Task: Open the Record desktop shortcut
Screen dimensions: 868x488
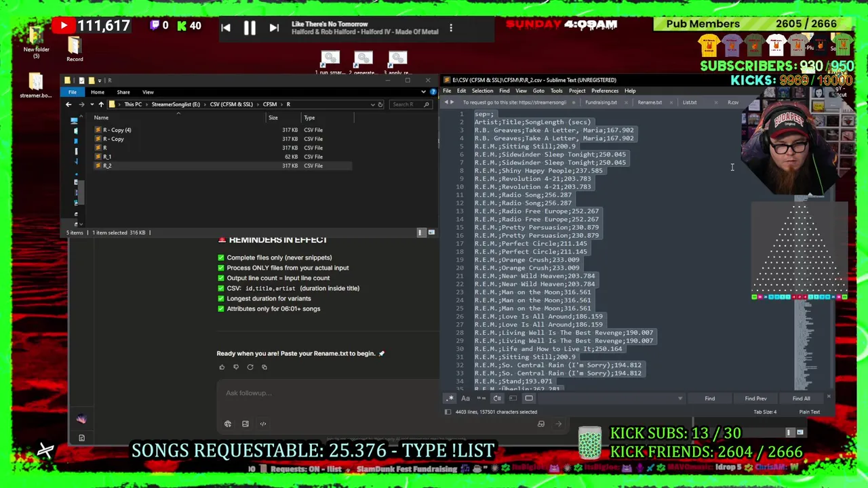Action: (75, 49)
